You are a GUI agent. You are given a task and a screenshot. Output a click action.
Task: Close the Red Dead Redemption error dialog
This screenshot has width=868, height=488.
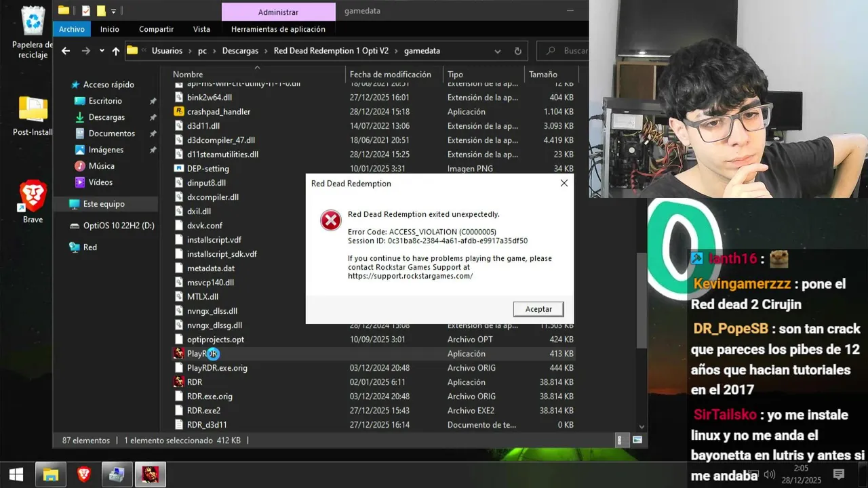click(x=564, y=183)
